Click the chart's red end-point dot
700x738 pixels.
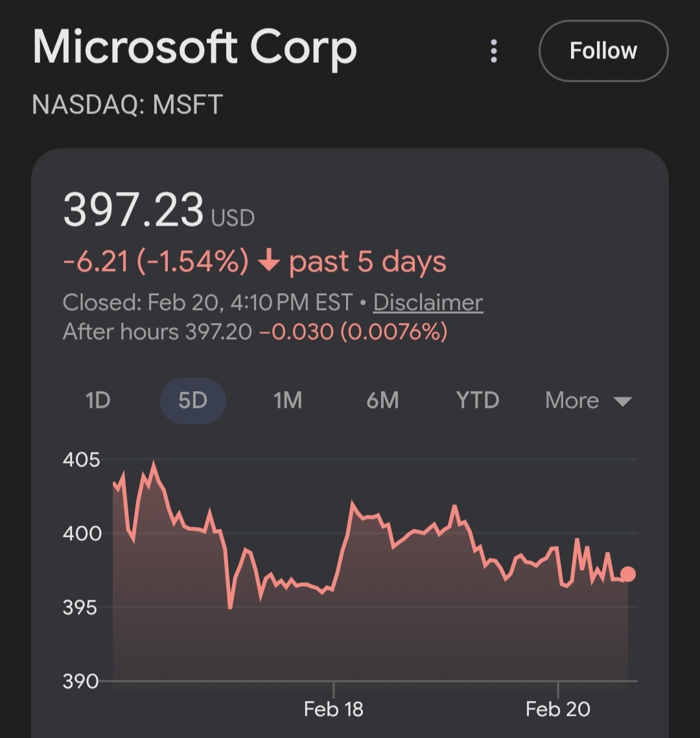pyautogui.click(x=627, y=574)
